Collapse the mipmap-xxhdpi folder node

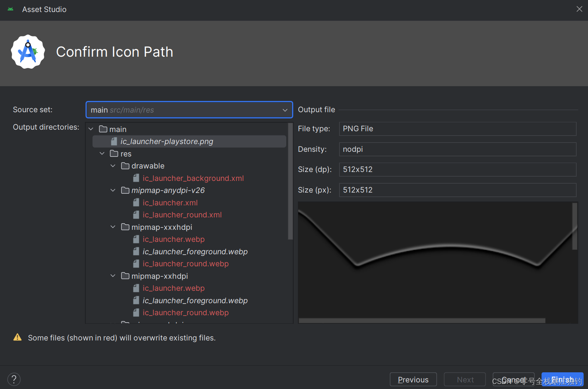[113, 276]
